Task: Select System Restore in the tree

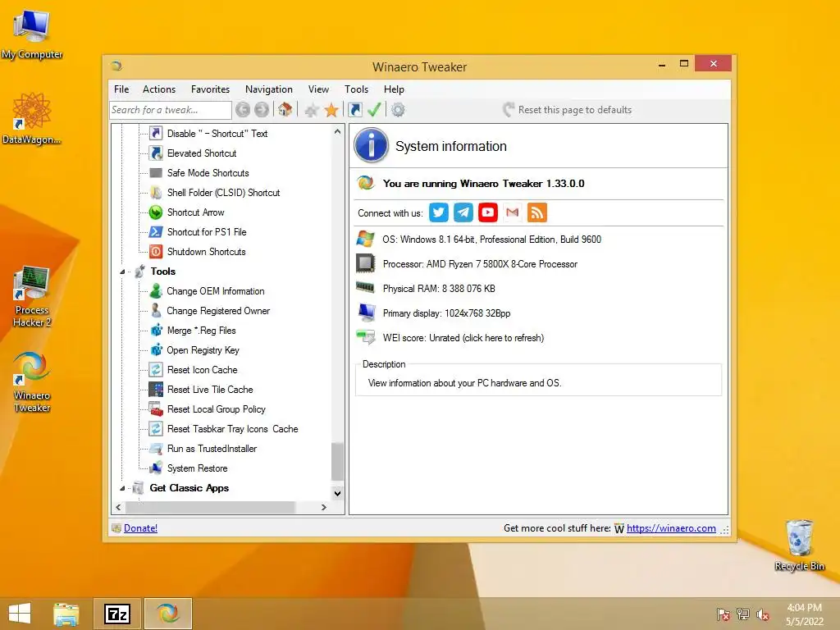Action: tap(197, 468)
